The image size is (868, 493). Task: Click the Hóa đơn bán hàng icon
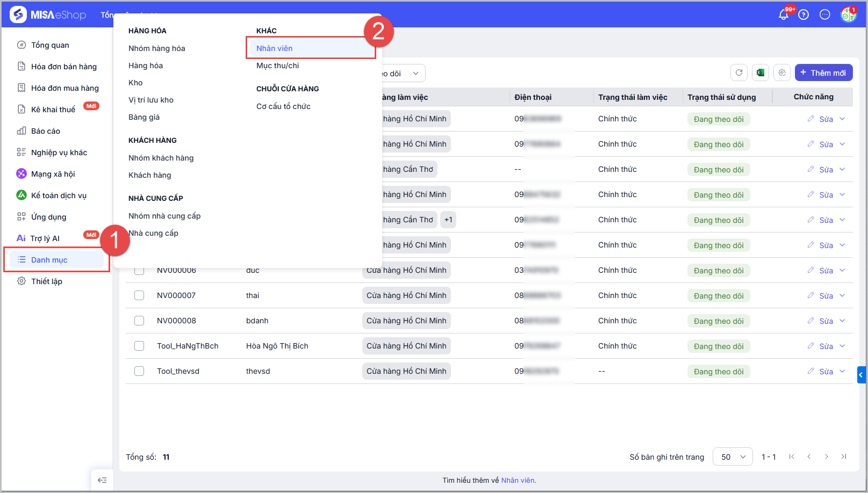coord(21,66)
